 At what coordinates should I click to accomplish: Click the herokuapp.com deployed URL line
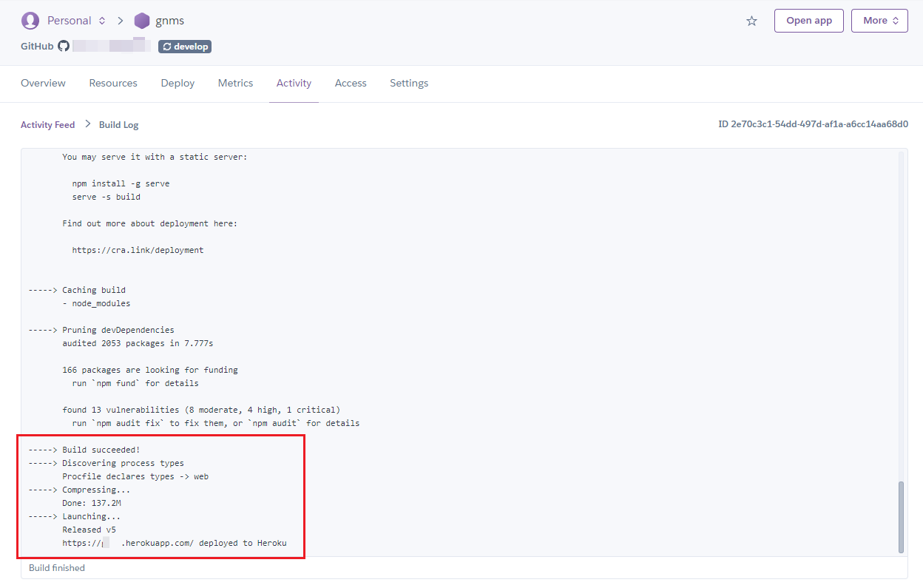174,543
